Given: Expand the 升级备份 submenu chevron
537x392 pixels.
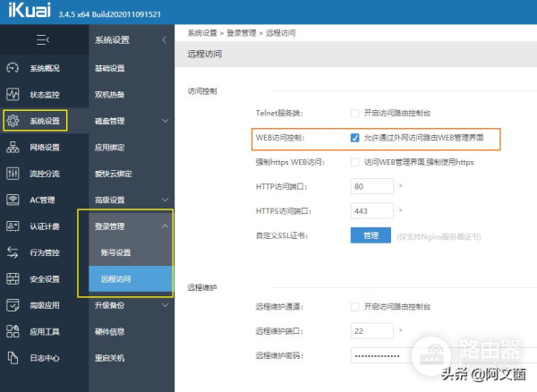Looking at the screenshot, I should point(165,305).
